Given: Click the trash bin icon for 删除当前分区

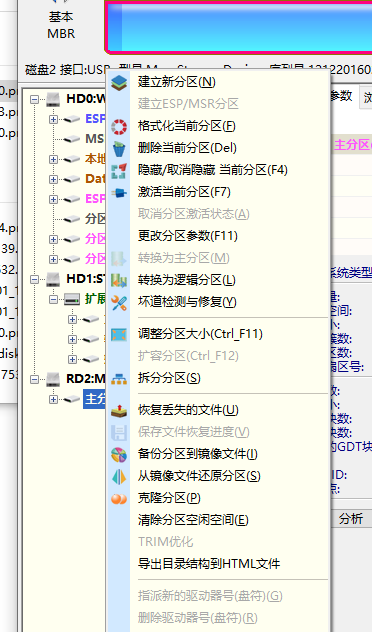Looking at the screenshot, I should tap(119, 148).
